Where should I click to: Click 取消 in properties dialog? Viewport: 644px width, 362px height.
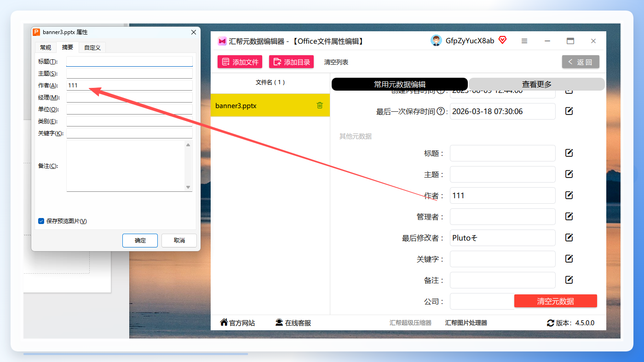click(179, 241)
